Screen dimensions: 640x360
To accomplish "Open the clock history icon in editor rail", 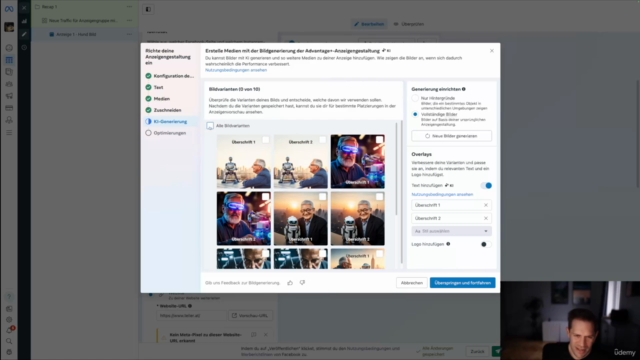I will tap(24, 48).
